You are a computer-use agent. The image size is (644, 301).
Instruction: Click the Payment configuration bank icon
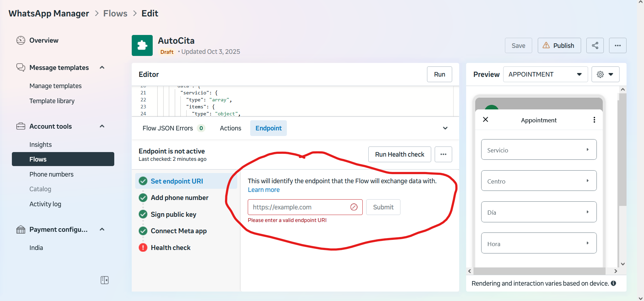[21, 230]
